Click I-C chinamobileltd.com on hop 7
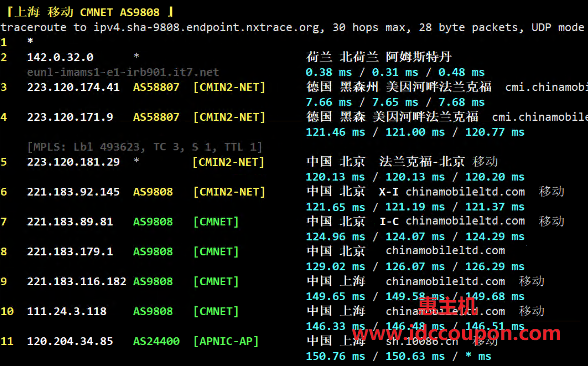The width and height of the screenshot is (588, 366). [452, 222]
